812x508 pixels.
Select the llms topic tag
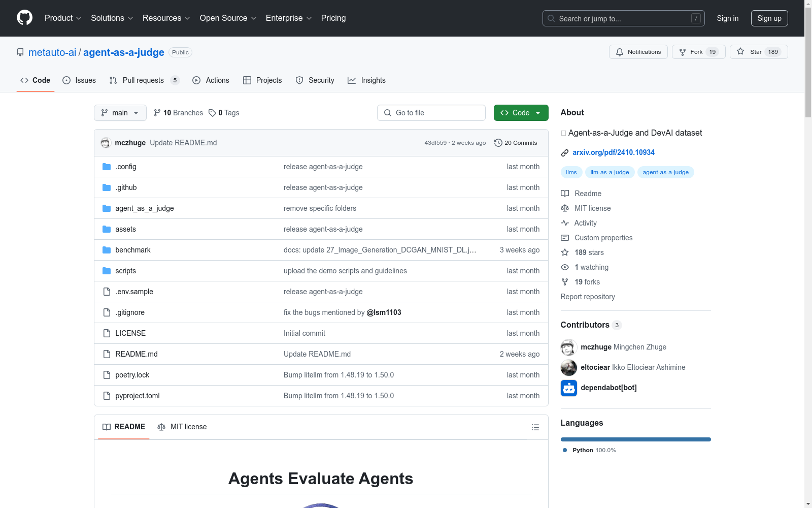pos(571,172)
